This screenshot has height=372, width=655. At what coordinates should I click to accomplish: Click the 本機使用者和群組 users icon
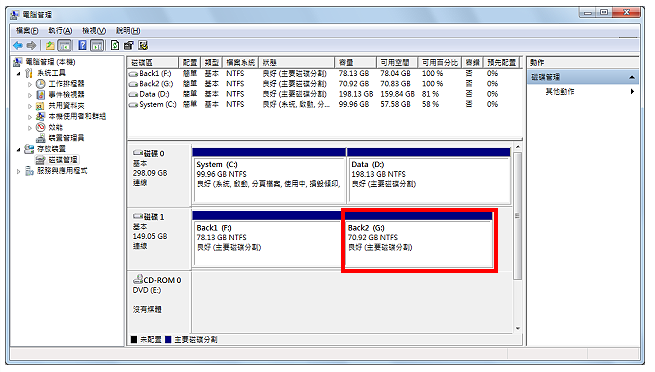(x=41, y=116)
